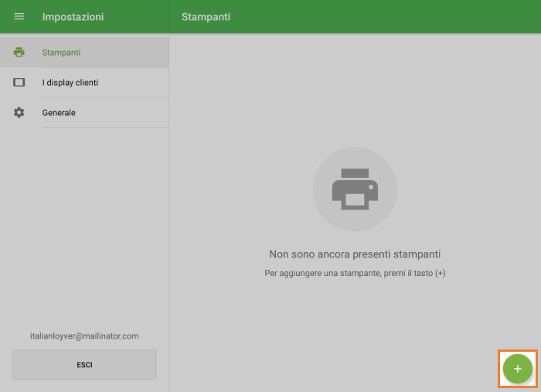Click the 'Per aggiungere una stampante' hint text
The width and height of the screenshot is (541, 392).
coord(355,273)
